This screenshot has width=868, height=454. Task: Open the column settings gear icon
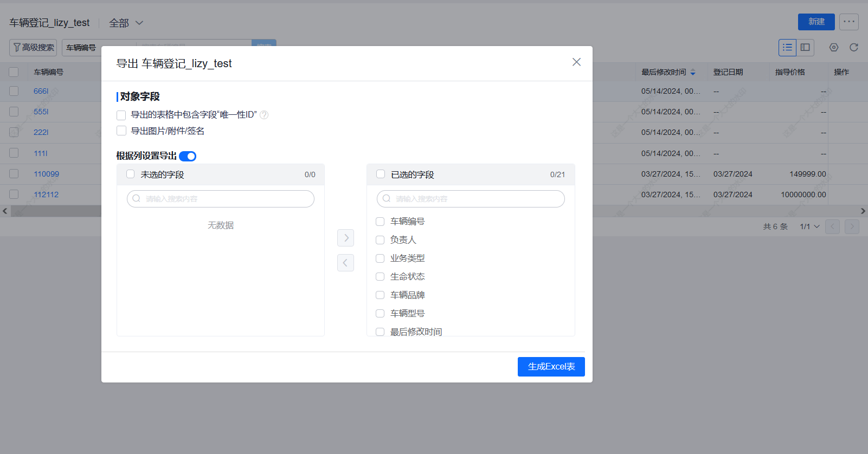point(834,48)
